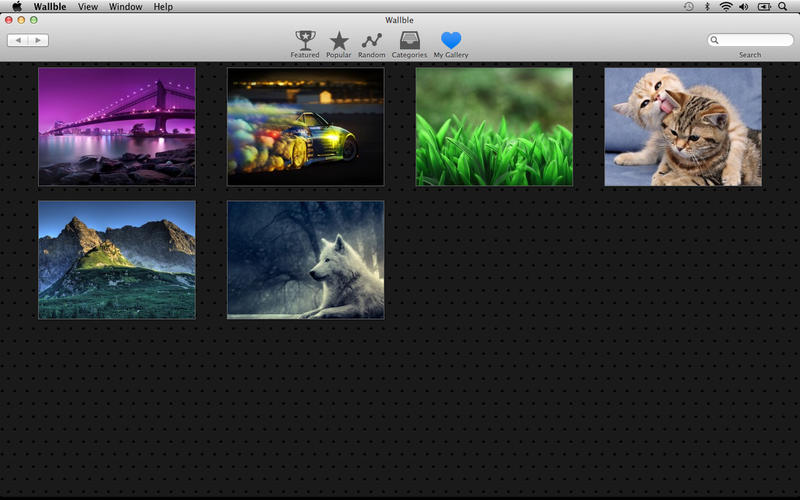800x500 pixels.
Task: Open the Categories tray
Action: click(x=409, y=42)
